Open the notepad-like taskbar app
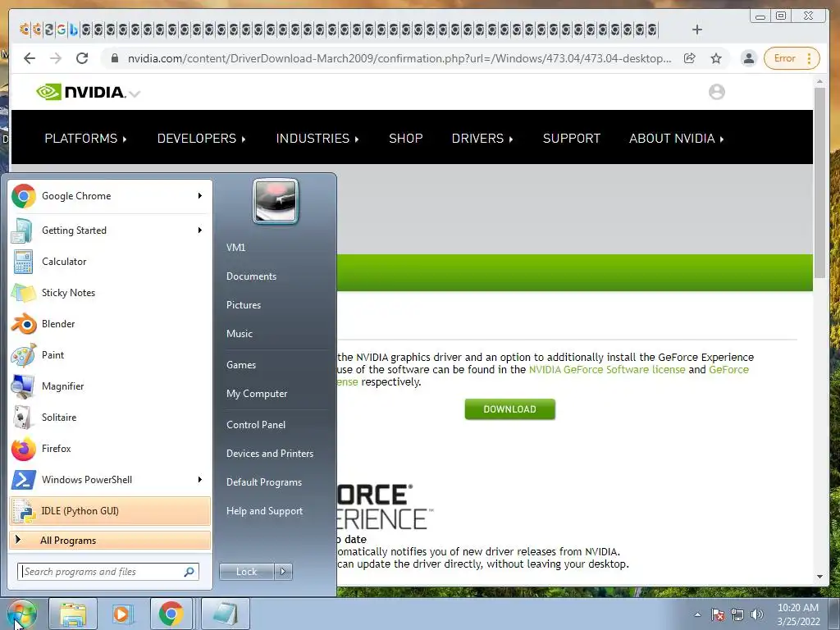The width and height of the screenshot is (840, 630). [x=225, y=614]
